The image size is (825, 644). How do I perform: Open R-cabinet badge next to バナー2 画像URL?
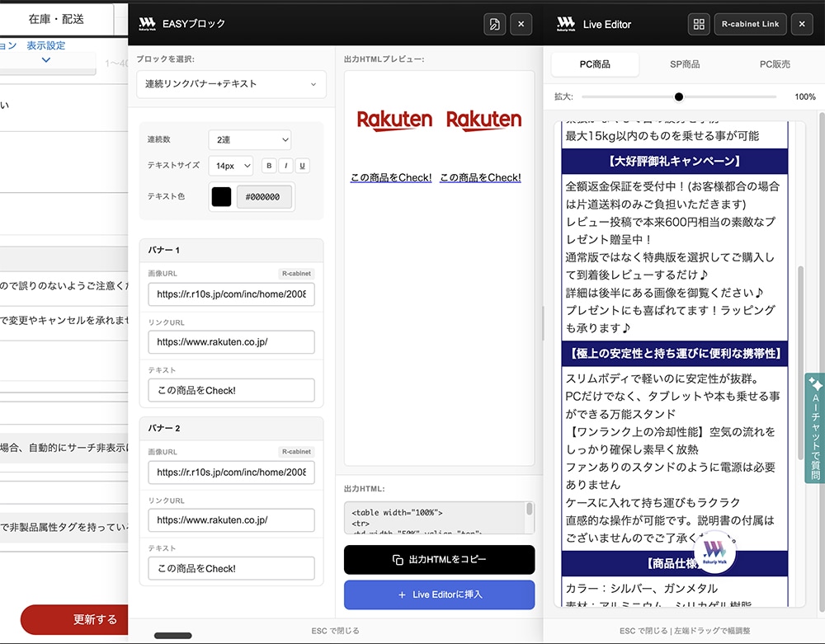tap(296, 452)
